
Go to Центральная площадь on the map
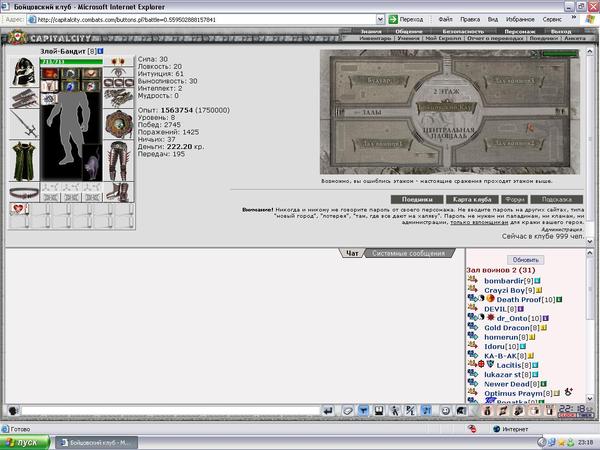[x=448, y=133]
